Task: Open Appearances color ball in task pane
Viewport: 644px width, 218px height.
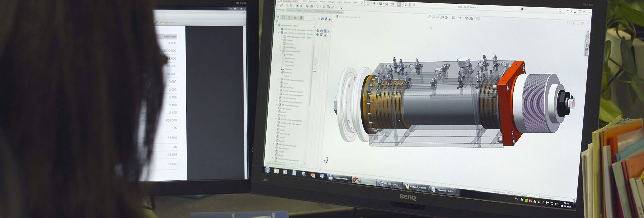Action: [x=587, y=50]
